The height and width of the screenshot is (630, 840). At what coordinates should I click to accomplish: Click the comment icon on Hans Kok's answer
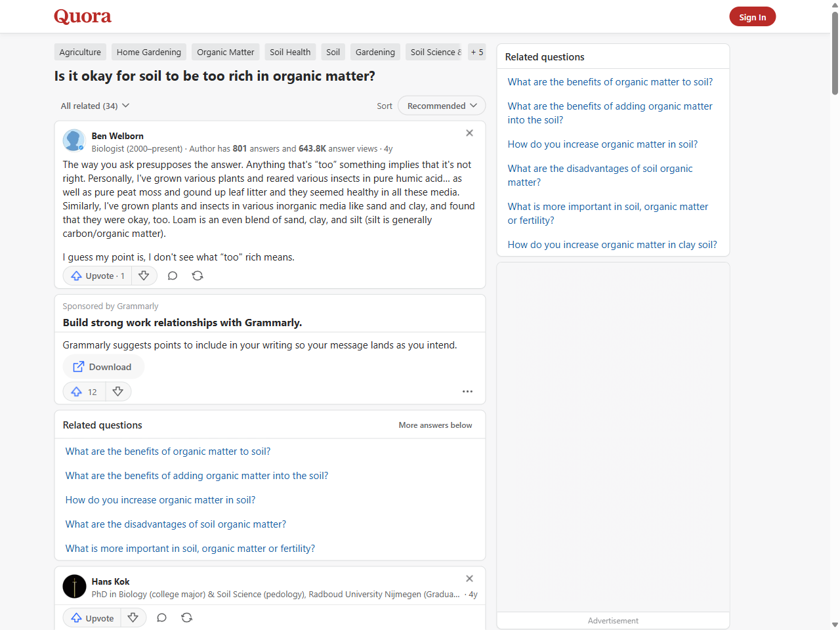(x=162, y=618)
